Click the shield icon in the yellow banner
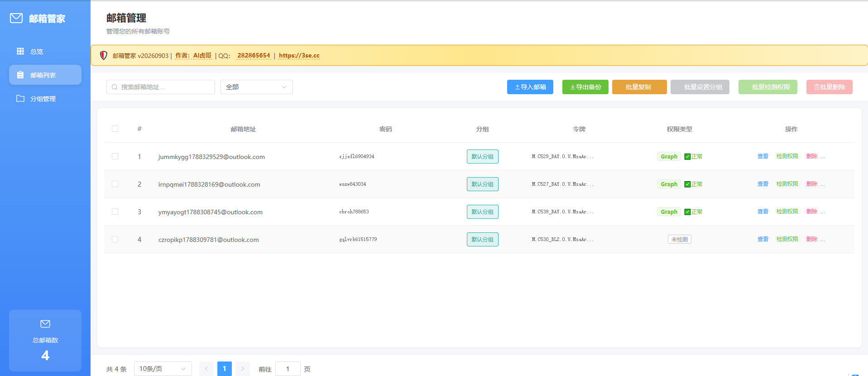Screen dimensions: 868x376 104,55
